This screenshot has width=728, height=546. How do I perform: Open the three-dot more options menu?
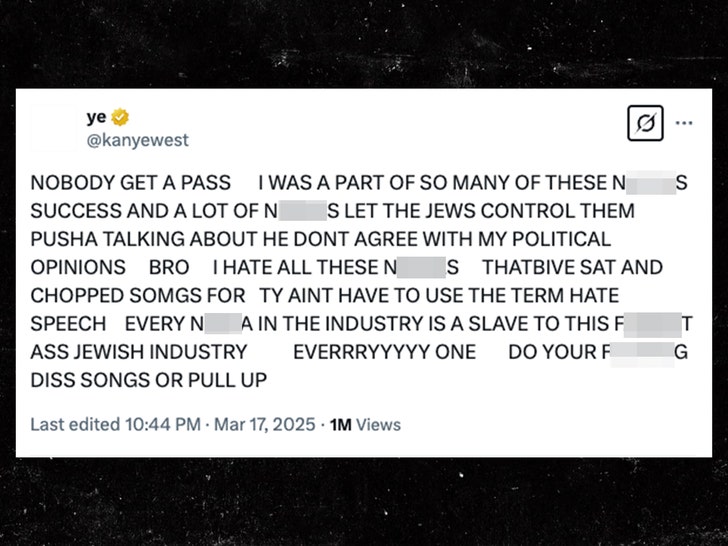click(x=684, y=124)
